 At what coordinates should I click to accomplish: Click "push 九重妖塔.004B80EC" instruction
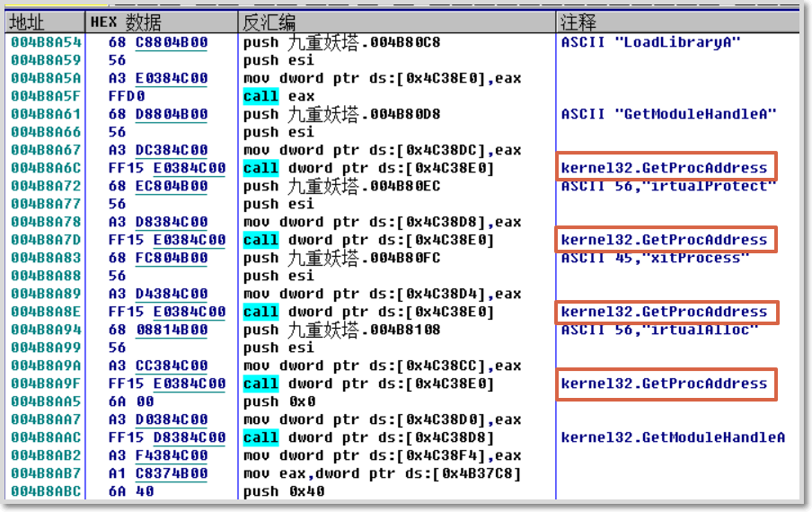pyautogui.click(x=342, y=186)
